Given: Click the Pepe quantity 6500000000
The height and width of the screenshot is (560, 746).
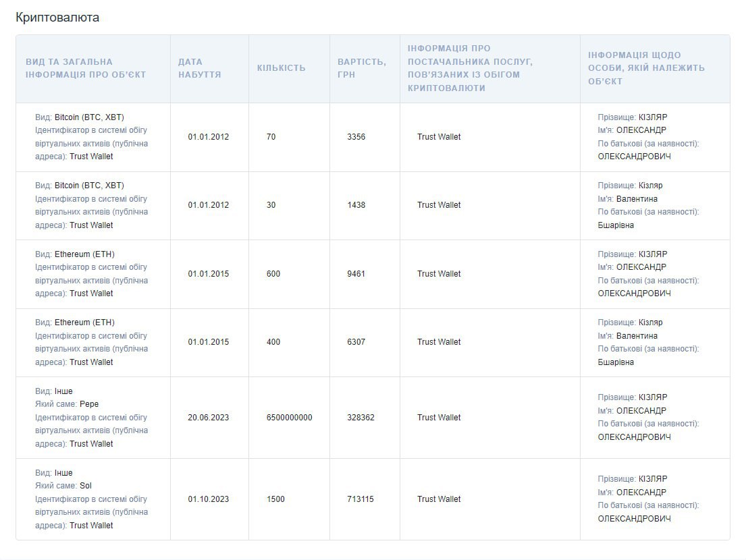Looking at the screenshot, I should [x=289, y=418].
